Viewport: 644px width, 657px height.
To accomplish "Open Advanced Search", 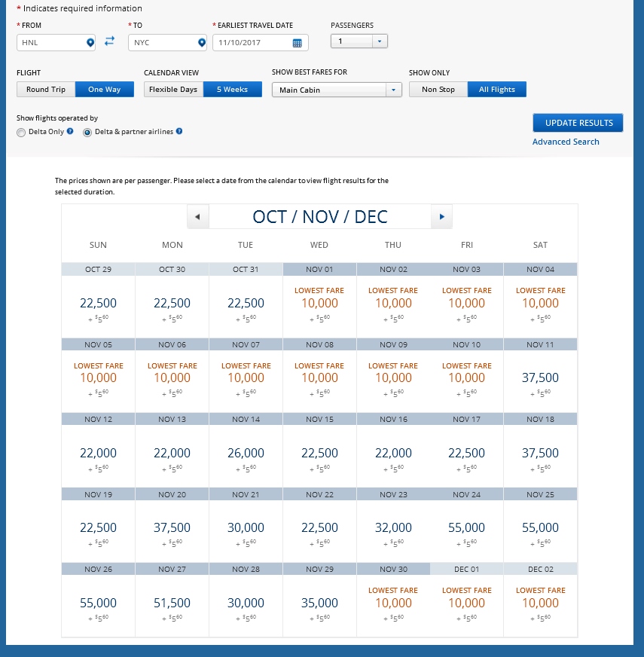I will point(566,142).
